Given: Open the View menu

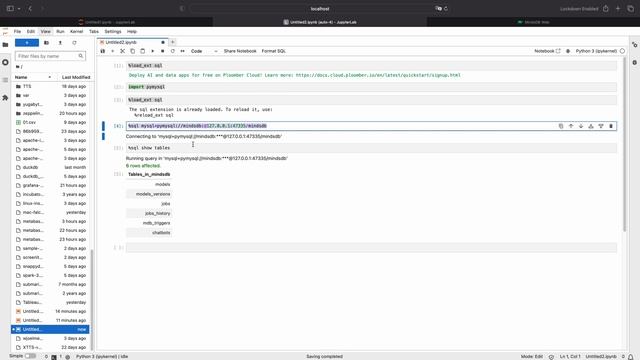Looking at the screenshot, I should tap(45, 31).
